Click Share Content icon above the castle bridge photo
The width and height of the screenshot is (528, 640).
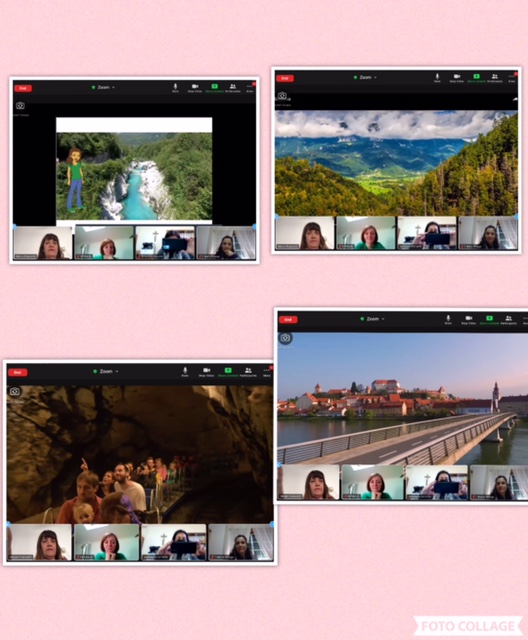tap(489, 320)
